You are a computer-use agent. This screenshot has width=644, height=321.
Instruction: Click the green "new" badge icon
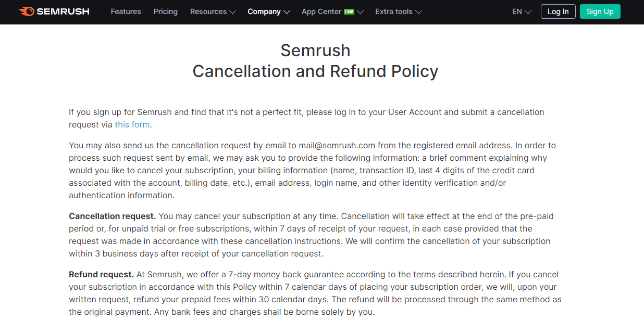tap(349, 11)
